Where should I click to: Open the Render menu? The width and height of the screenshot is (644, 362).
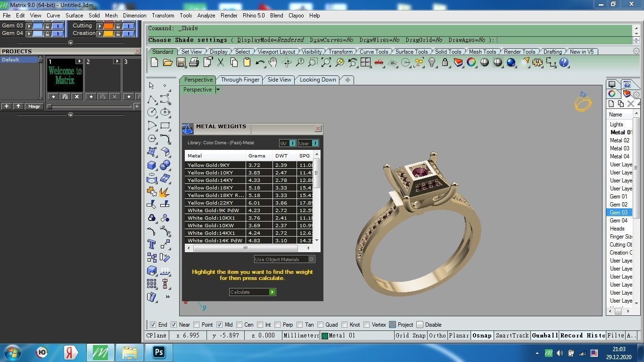[x=229, y=16]
